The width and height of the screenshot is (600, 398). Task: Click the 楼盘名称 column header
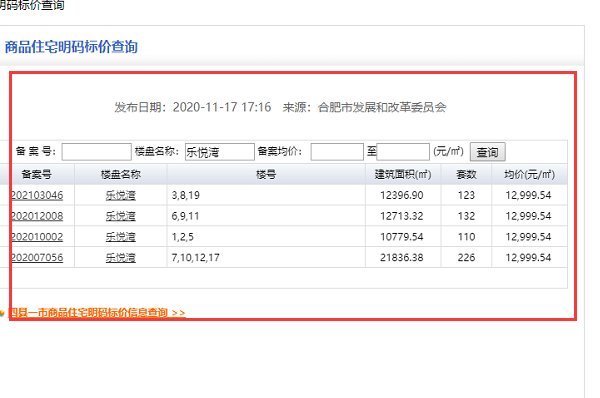pyautogui.click(x=121, y=175)
